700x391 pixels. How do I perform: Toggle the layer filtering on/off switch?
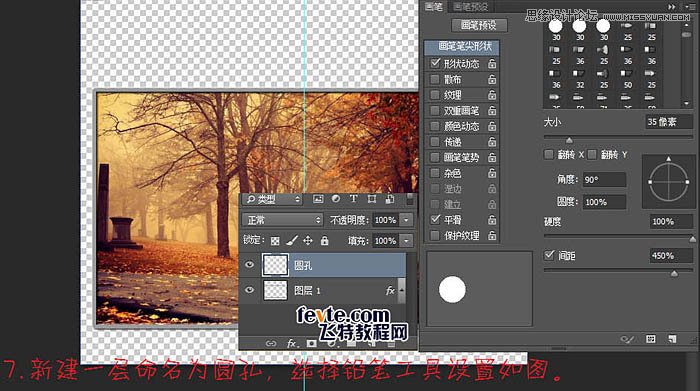[409, 200]
